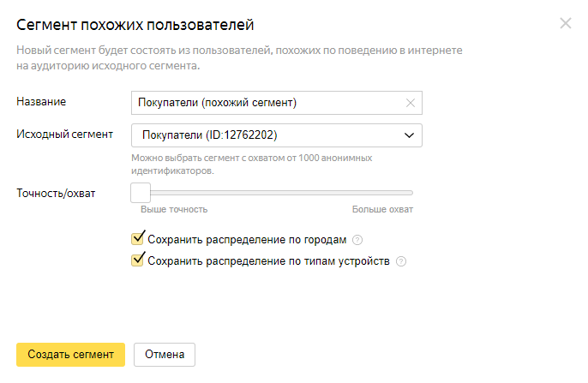Click the Исходный сегмент field label
Image resolution: width=588 pixels, height=383 pixels.
click(x=65, y=135)
